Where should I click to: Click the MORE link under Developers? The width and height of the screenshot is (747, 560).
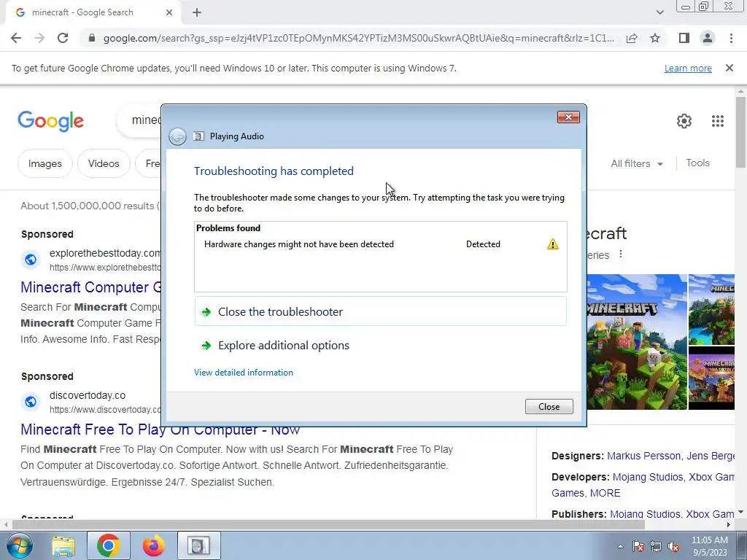click(x=605, y=494)
